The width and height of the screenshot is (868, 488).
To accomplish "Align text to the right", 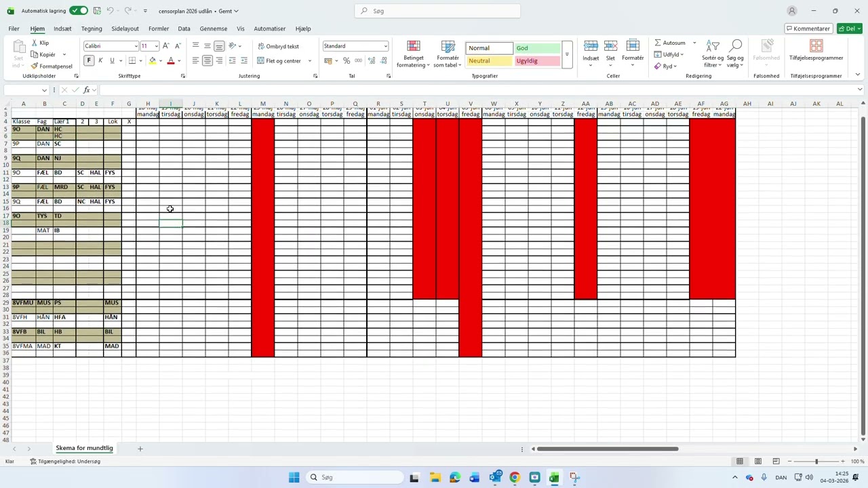I will [219, 61].
